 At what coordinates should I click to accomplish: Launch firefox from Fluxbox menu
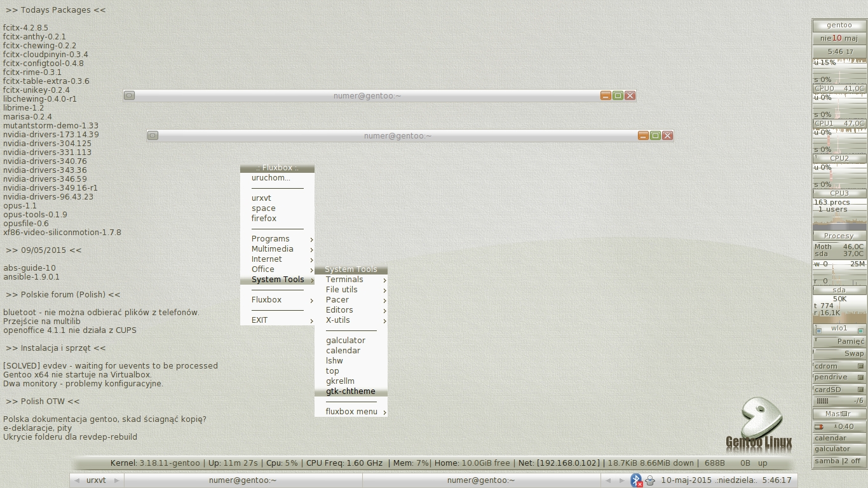tap(277, 219)
